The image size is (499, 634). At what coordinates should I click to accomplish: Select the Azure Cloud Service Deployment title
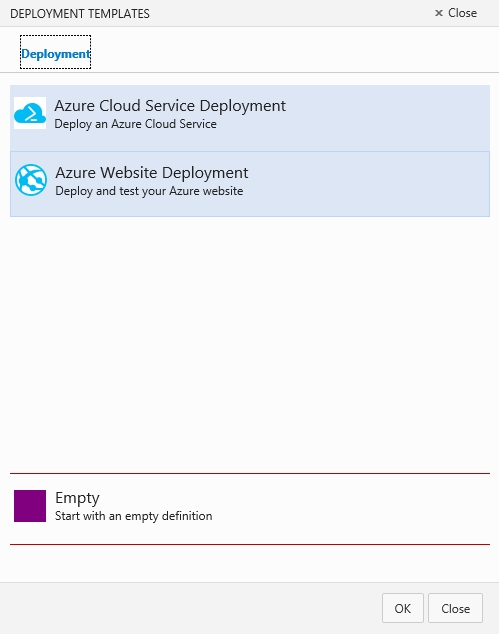[x=170, y=106]
